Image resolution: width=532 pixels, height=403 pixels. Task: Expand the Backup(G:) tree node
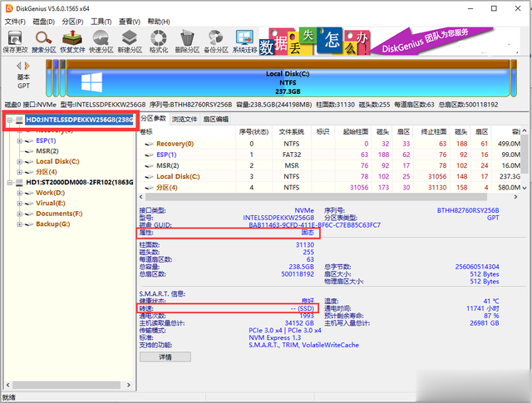point(19,224)
